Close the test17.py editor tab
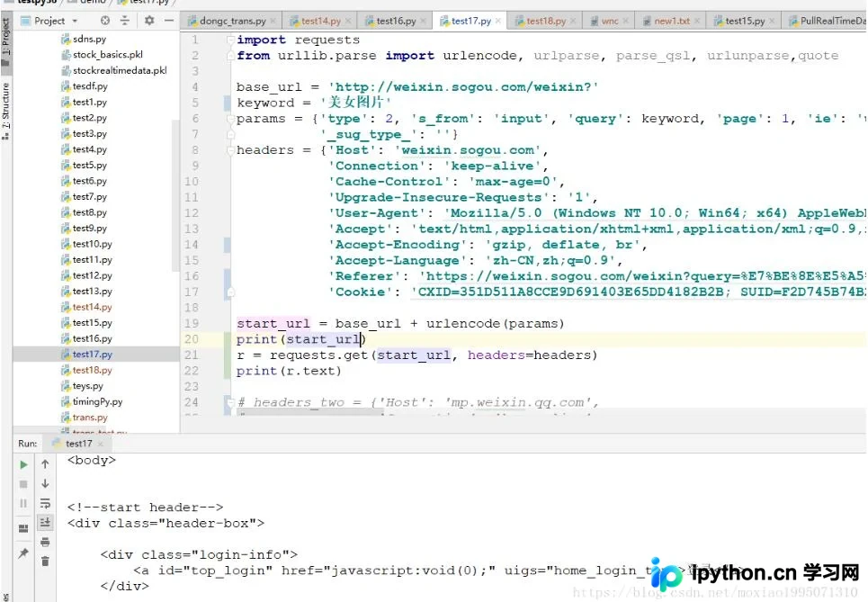This screenshot has width=868, height=602. click(498, 21)
